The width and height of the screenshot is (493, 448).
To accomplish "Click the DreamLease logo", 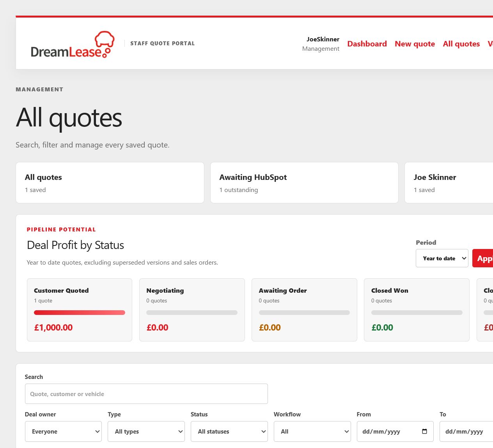I will [73, 44].
